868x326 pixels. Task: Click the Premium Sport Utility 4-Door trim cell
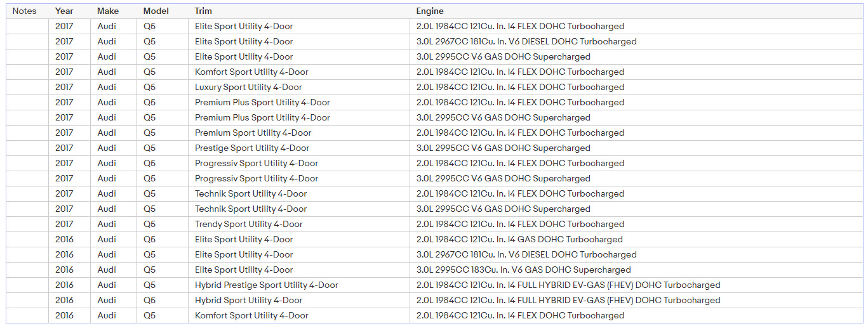[253, 133]
